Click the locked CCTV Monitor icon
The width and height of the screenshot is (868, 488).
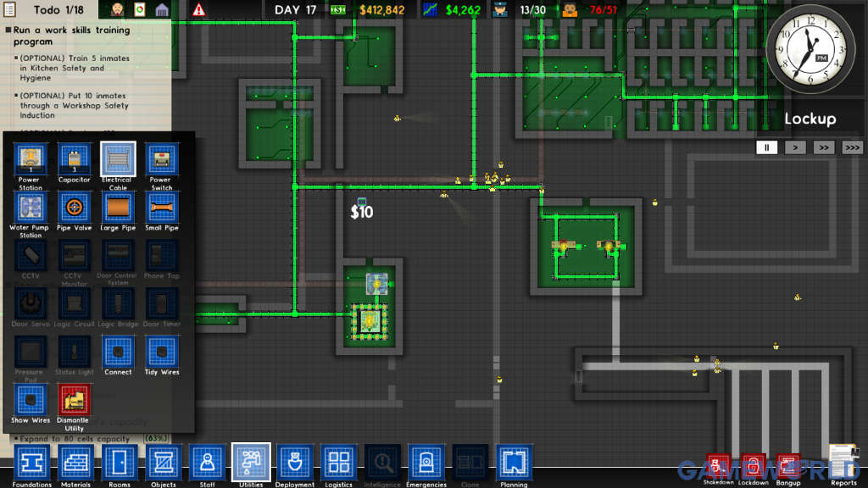(x=75, y=256)
